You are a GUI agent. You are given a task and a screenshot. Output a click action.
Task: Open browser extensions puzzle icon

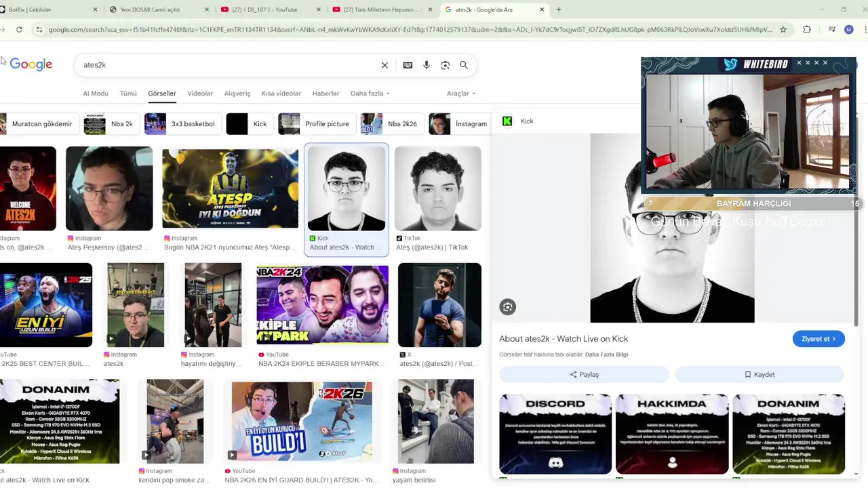coord(807,30)
